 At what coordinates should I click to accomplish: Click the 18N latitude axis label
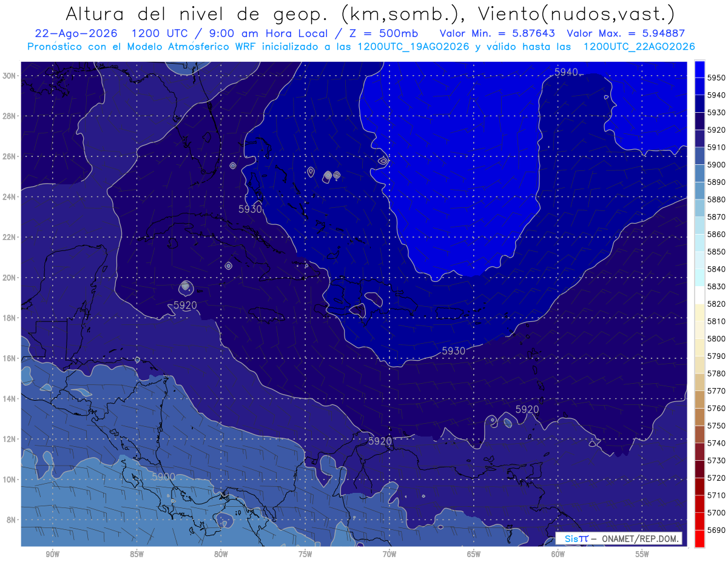[x=10, y=318]
